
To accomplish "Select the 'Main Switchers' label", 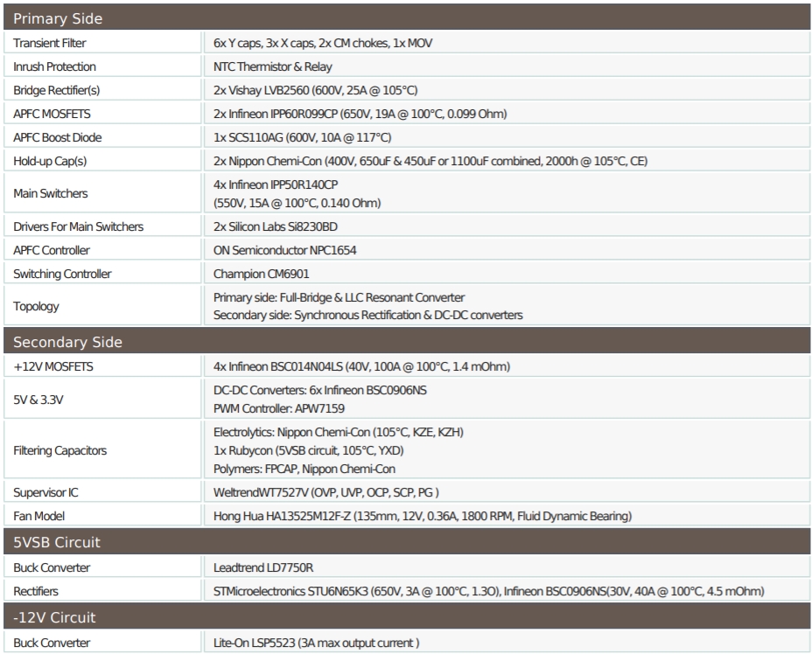I will tap(50, 193).
